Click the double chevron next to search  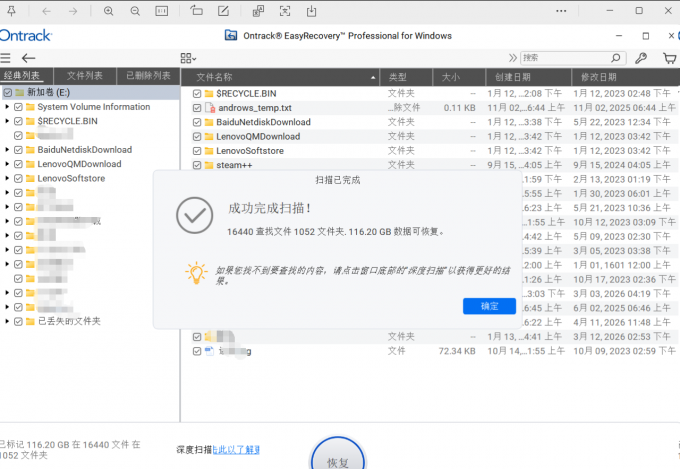tap(513, 58)
